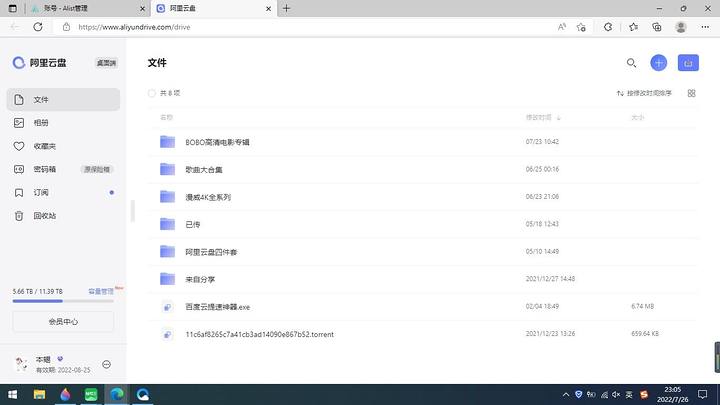Image resolution: width=720 pixels, height=405 pixels.
Task: Refresh the page
Action: (x=38, y=27)
